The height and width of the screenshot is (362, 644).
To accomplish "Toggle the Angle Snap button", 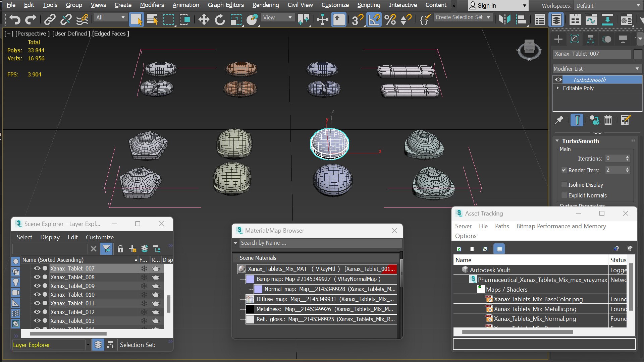I will coord(374,19).
